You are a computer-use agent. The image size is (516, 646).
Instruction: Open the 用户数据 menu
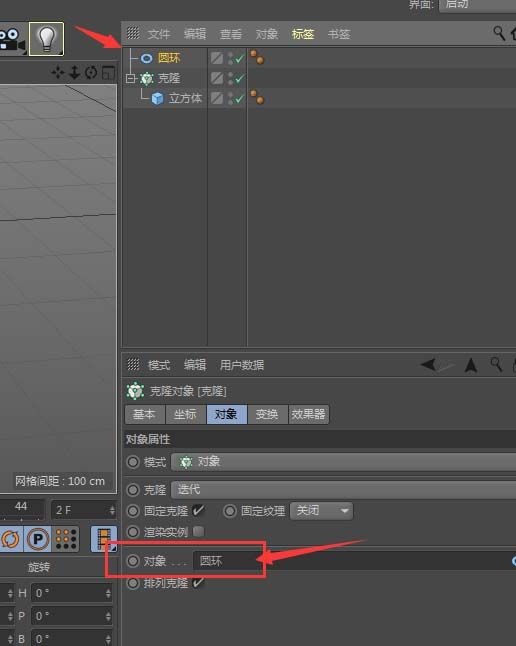click(x=242, y=365)
